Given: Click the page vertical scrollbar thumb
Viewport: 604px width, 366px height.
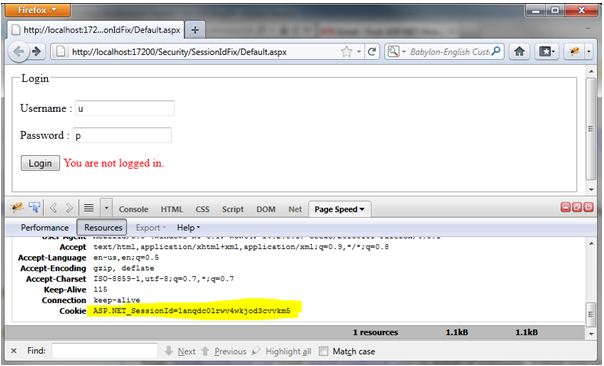Looking at the screenshot, I should tap(591, 128).
